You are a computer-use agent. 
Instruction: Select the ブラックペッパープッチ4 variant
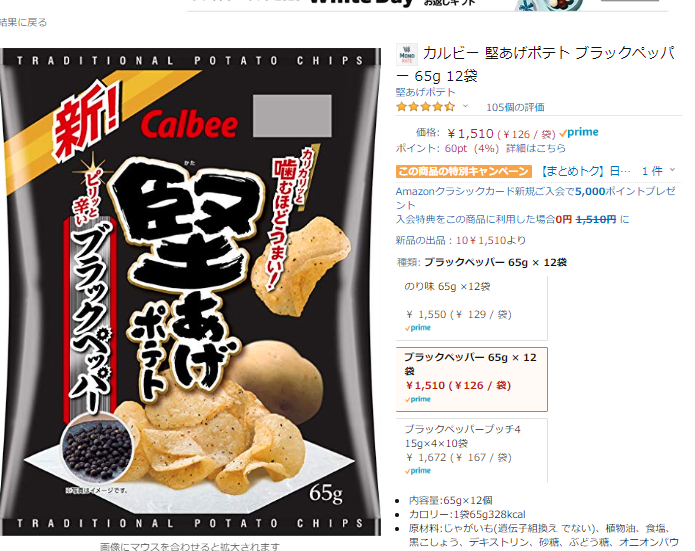pos(472,450)
